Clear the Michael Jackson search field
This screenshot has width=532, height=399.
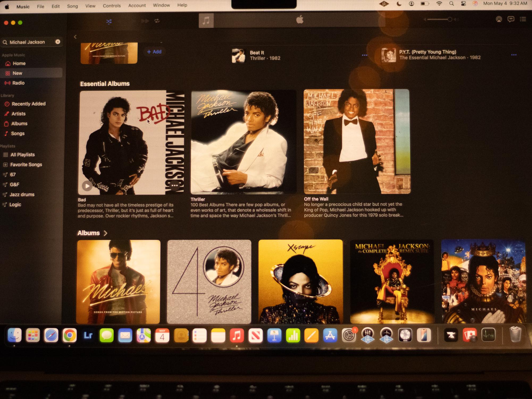point(58,42)
